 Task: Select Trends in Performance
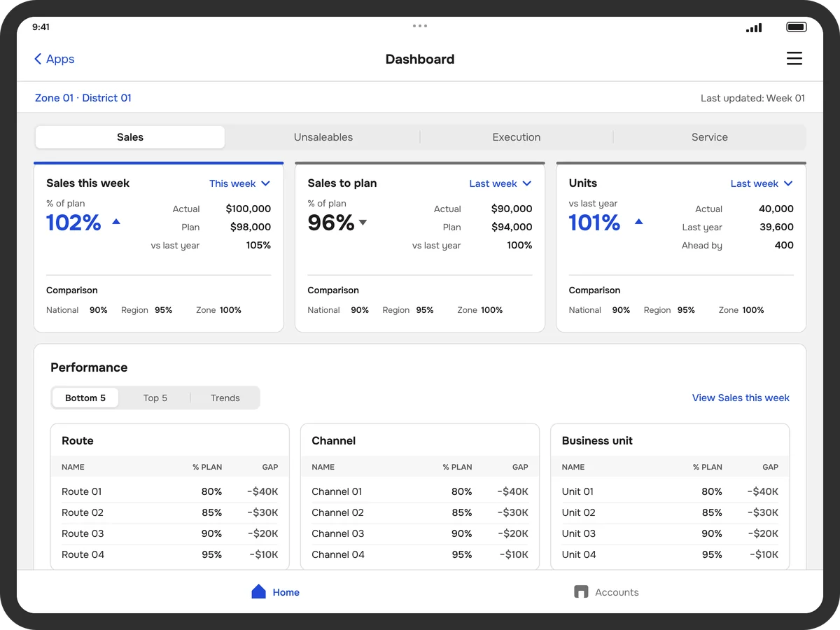[x=225, y=398]
